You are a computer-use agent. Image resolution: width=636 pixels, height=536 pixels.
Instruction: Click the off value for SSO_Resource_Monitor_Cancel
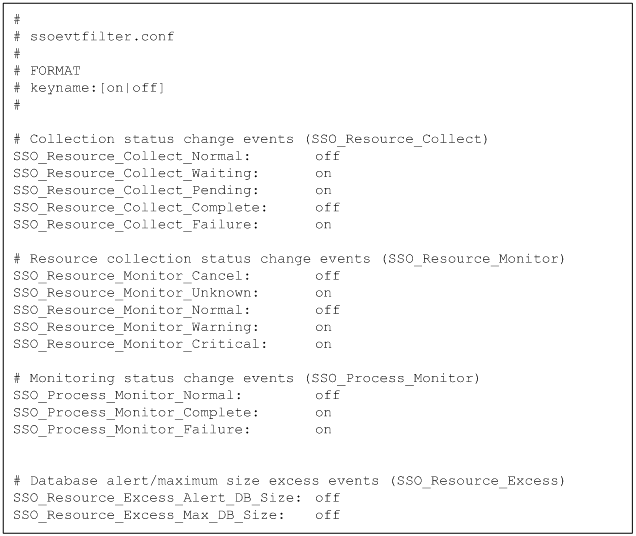coord(327,276)
